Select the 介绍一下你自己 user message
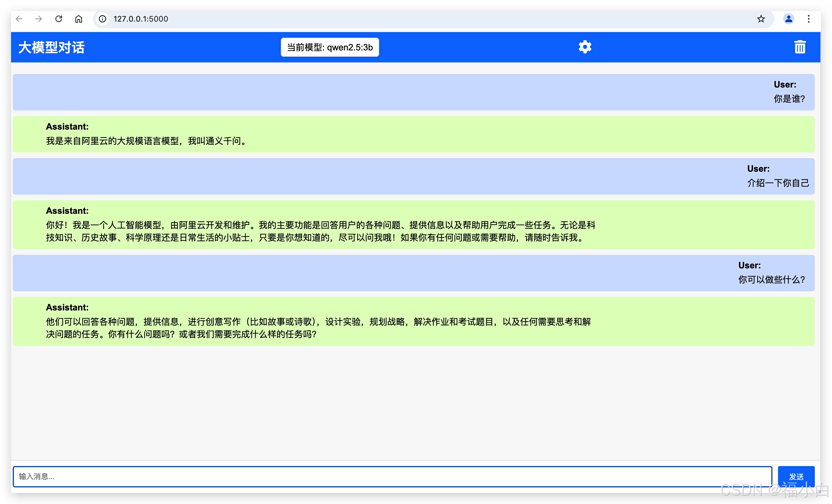The width and height of the screenshot is (832, 504). 778,182
